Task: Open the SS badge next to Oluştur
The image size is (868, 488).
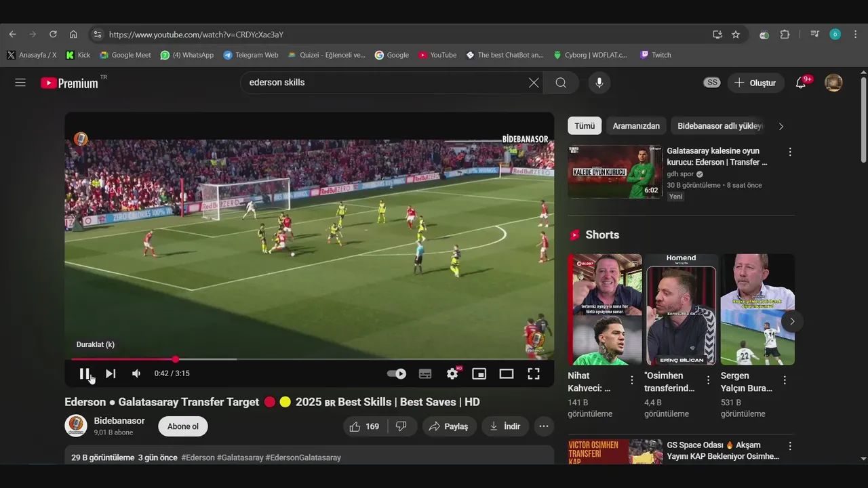Action: coord(711,83)
